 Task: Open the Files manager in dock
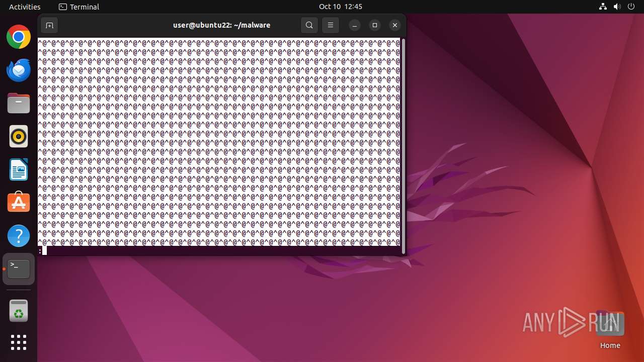[x=19, y=103]
